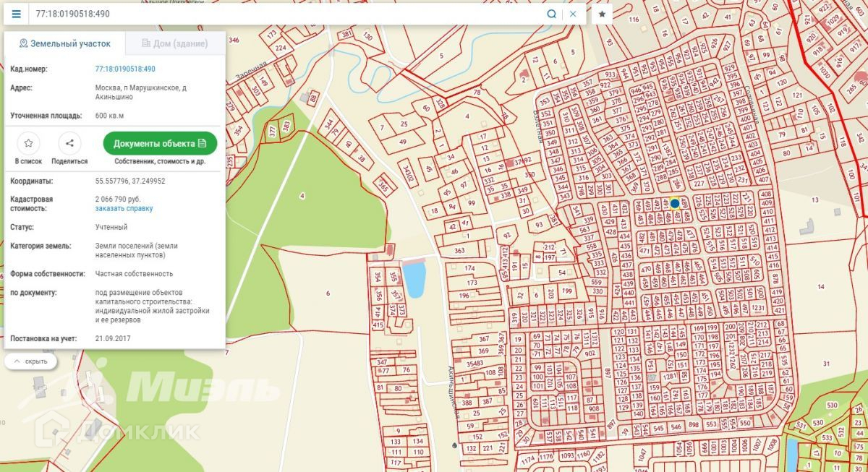
Task: Switch to the Дом (здание) tab
Action: click(x=175, y=43)
